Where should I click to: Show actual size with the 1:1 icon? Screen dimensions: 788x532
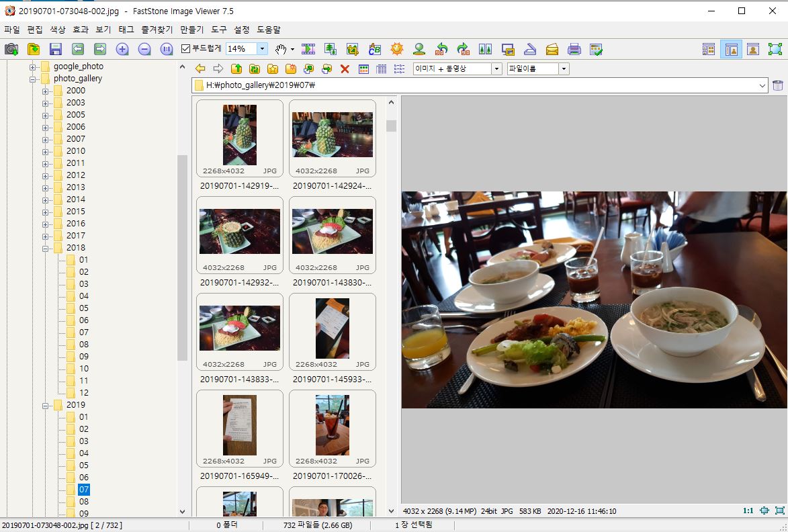[x=167, y=49]
